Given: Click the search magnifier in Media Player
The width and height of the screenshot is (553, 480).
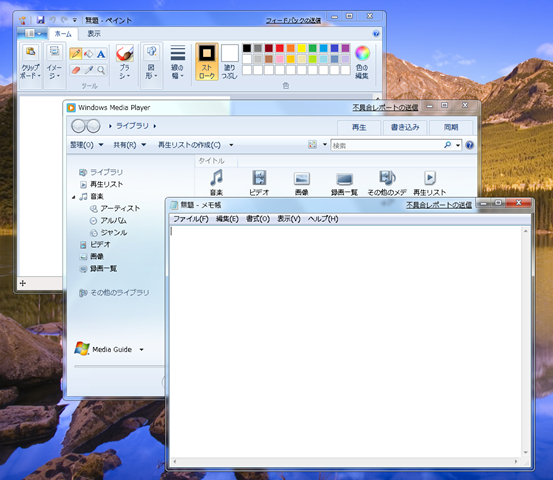Looking at the screenshot, I should pyautogui.click(x=447, y=145).
